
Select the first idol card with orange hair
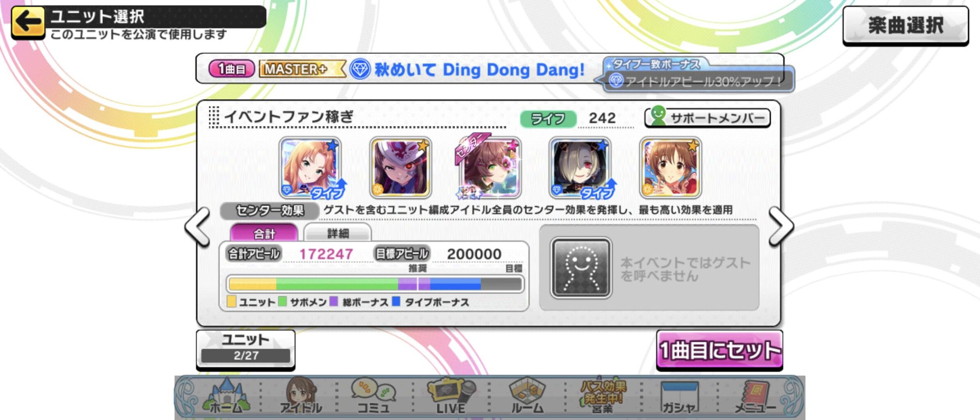click(x=311, y=168)
